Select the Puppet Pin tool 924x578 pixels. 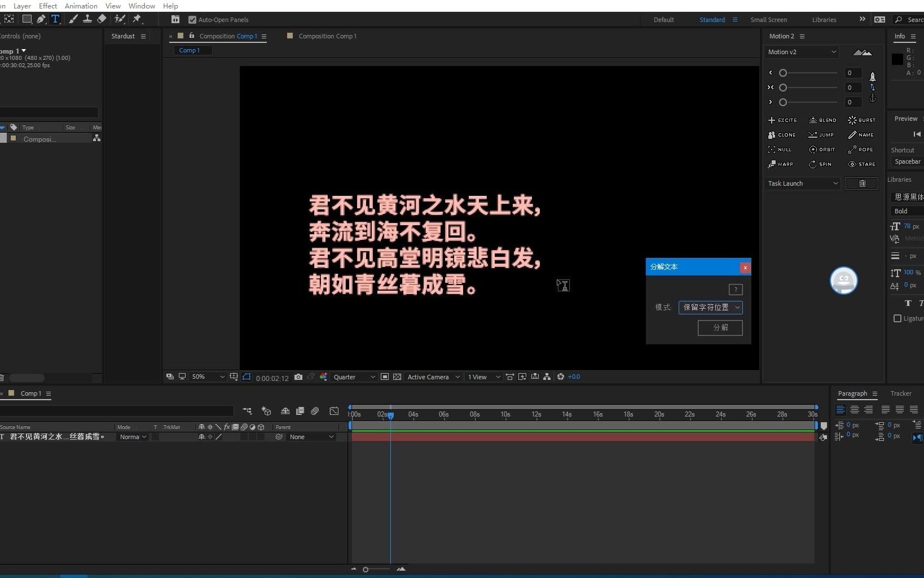tap(137, 19)
